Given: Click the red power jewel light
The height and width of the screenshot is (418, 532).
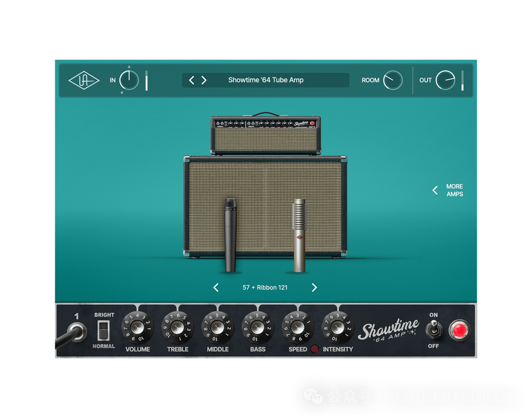Looking at the screenshot, I should (459, 330).
